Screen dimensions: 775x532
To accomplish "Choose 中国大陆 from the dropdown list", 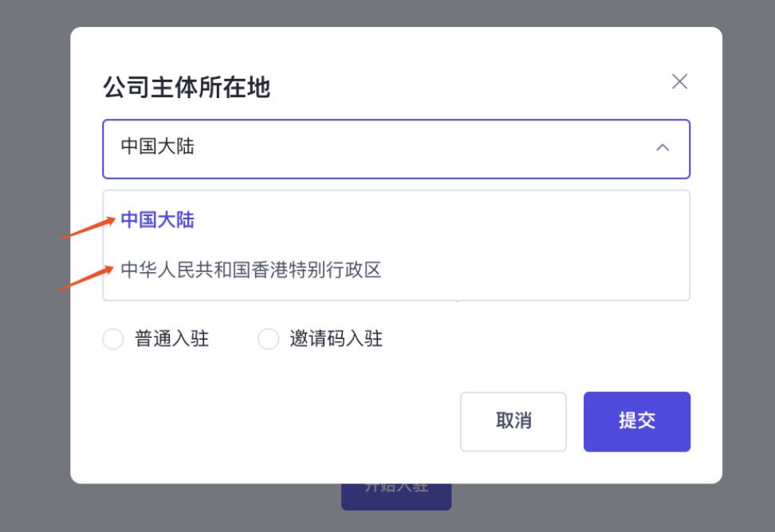I will 158,220.
